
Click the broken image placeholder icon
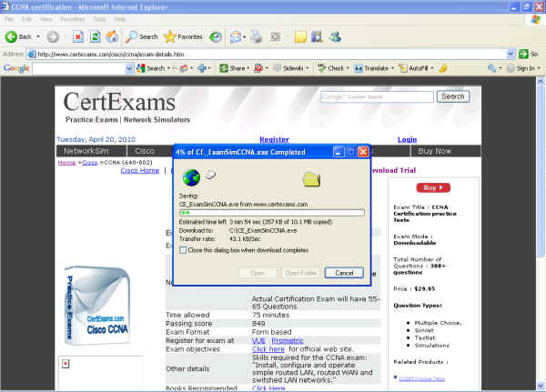(66, 364)
